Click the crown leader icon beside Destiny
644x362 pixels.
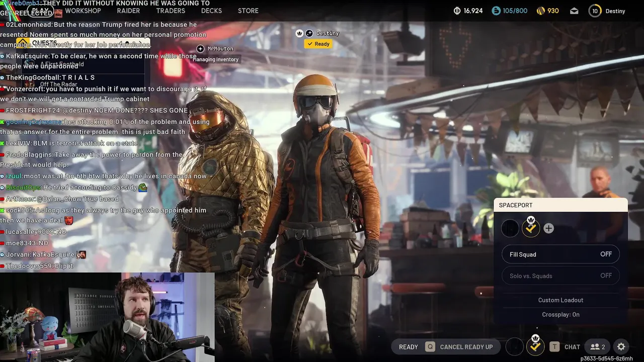[x=299, y=33]
